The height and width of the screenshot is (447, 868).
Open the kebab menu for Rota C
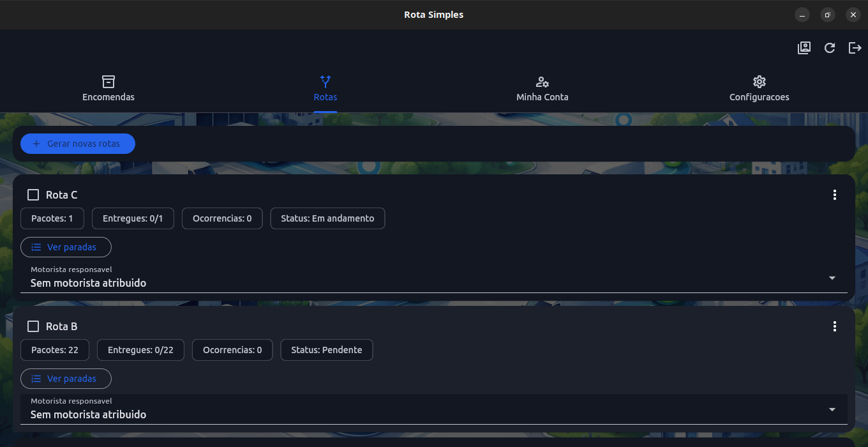tap(834, 195)
